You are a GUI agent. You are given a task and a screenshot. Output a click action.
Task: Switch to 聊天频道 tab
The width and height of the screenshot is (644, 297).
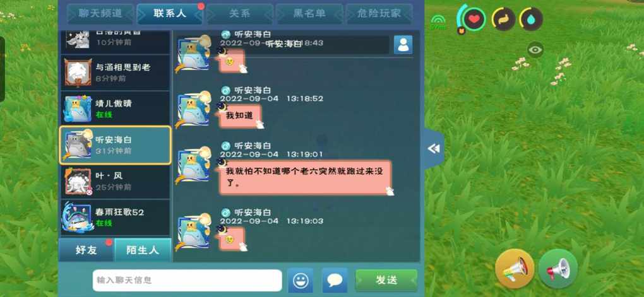100,13
